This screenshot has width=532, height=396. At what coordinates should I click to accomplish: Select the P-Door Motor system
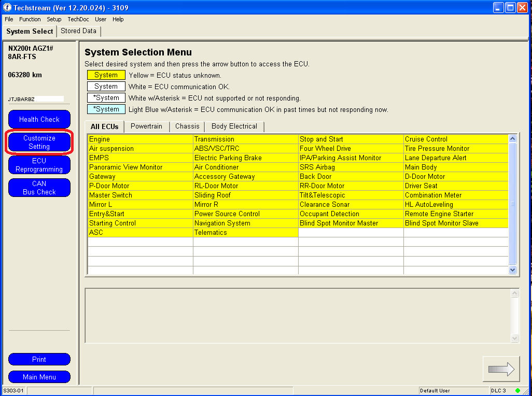(x=140, y=186)
